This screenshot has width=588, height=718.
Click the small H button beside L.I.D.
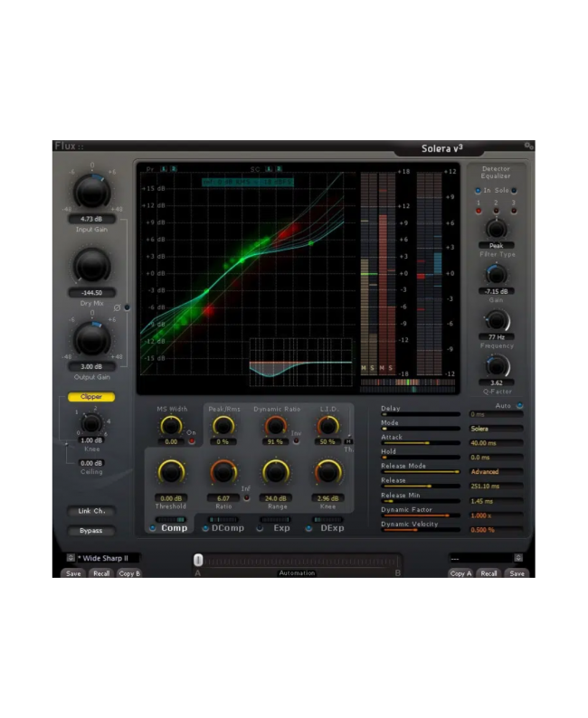point(348,441)
